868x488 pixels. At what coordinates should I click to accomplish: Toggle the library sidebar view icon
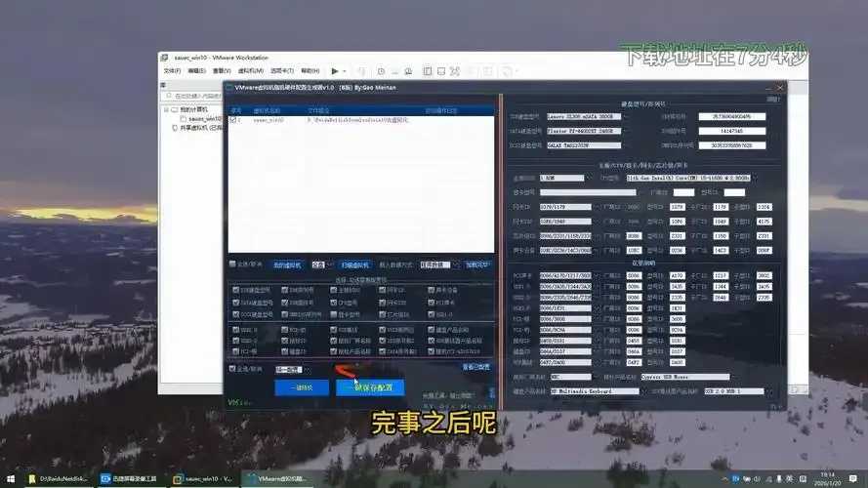pos(428,71)
